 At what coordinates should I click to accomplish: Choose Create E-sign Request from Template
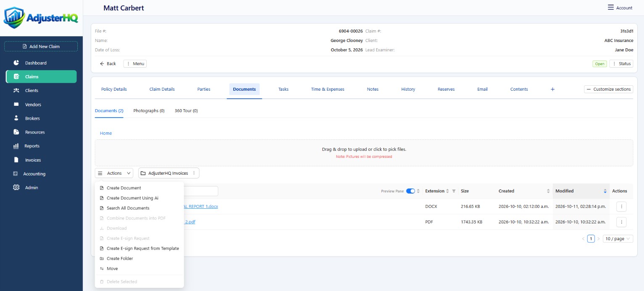[139, 249]
